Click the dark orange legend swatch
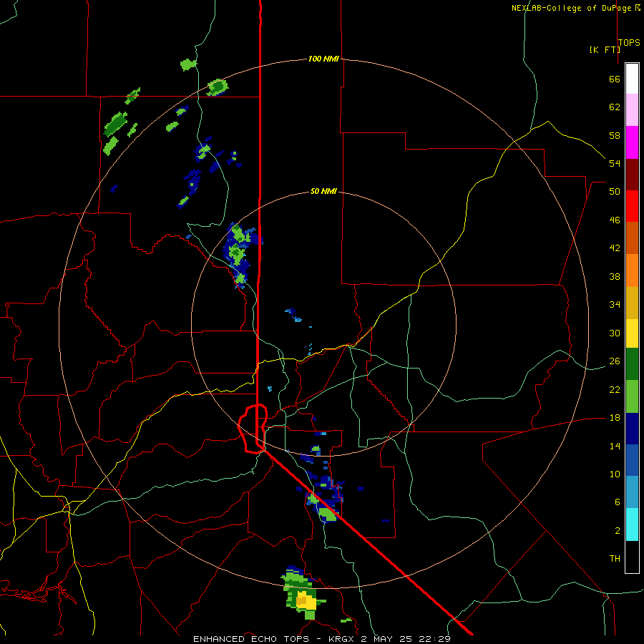This screenshot has width=644, height=644. 632,238
